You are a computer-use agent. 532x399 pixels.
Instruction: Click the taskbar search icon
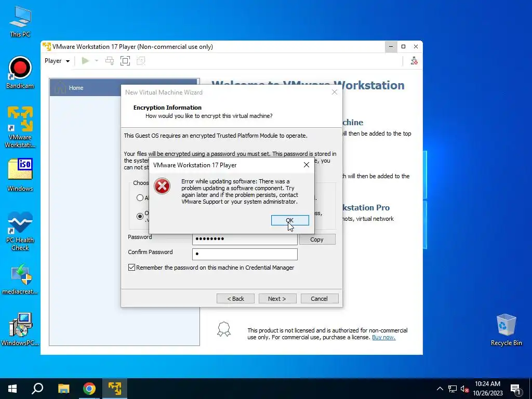37,389
